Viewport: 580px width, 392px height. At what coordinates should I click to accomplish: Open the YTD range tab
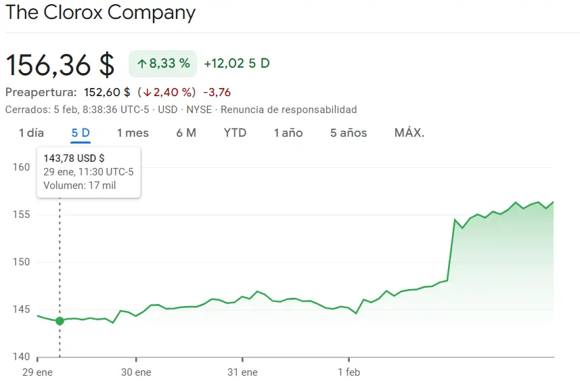[x=235, y=133]
